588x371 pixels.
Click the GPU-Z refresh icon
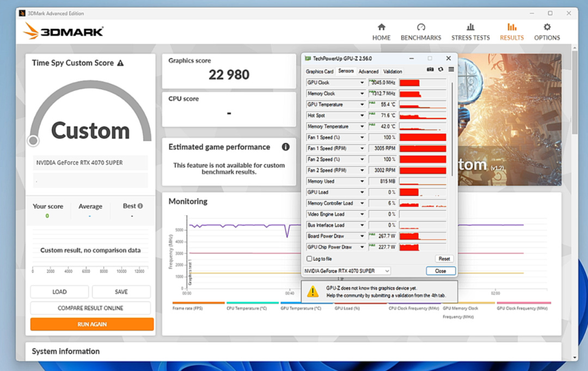[440, 69]
